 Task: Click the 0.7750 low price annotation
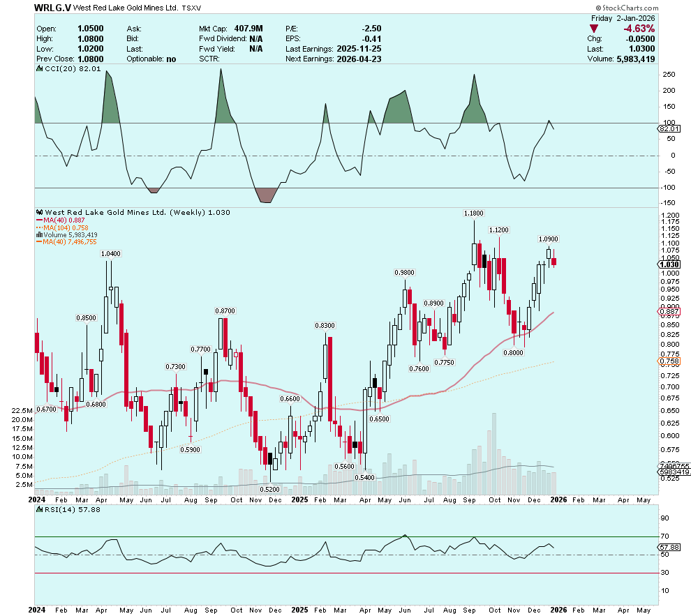[x=444, y=362]
